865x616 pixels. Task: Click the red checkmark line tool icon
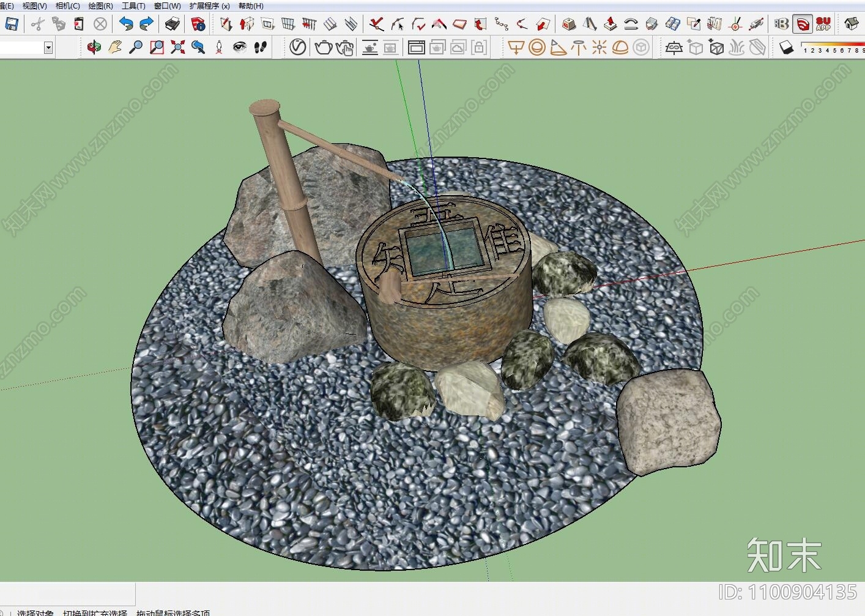click(x=377, y=24)
